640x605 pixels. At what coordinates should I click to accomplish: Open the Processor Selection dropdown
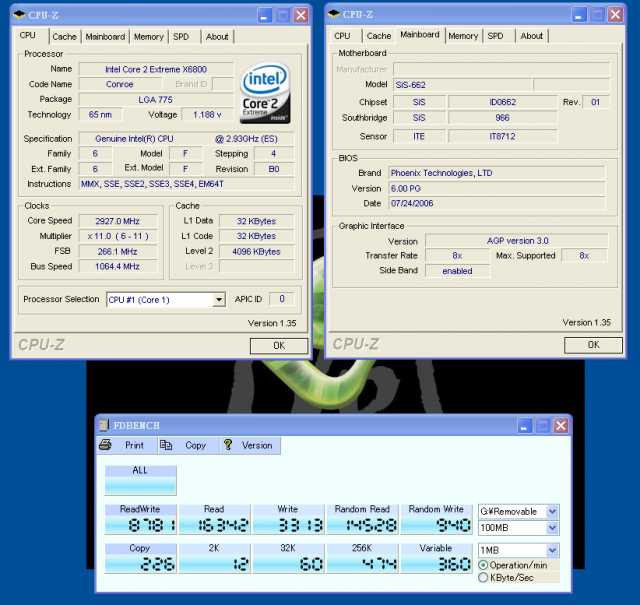219,300
